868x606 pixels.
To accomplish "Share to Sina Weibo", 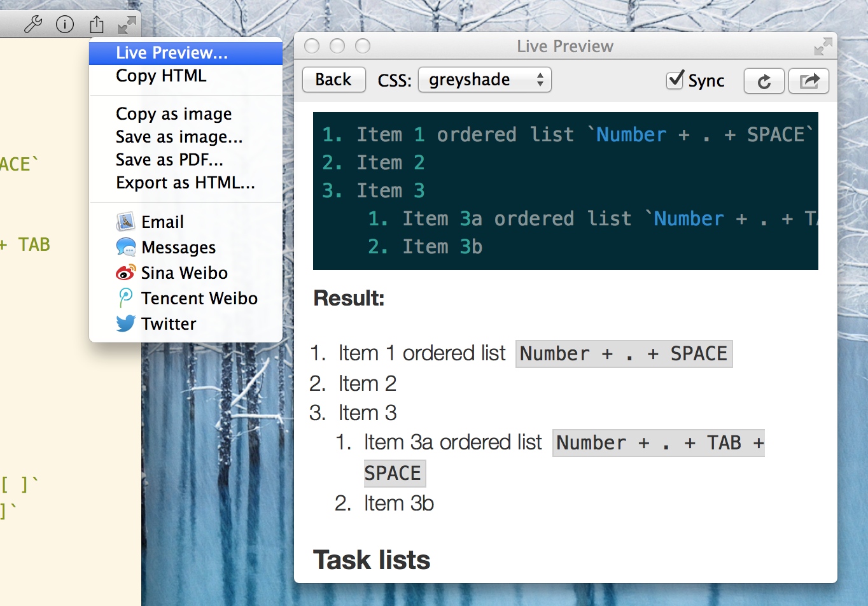I will [184, 272].
